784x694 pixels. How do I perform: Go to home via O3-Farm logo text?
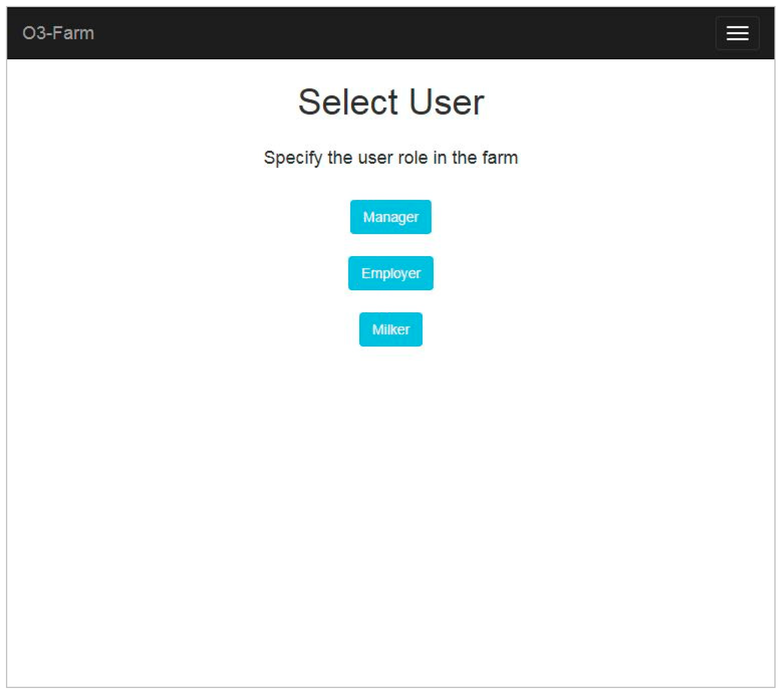click(58, 33)
